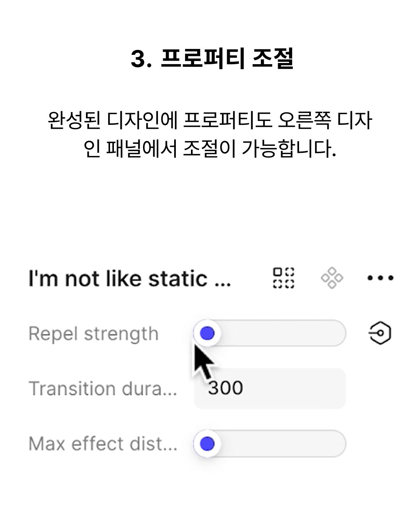Click the dotted-squares select matching layers icon
The width and height of the screenshot is (420, 525).
point(283,278)
